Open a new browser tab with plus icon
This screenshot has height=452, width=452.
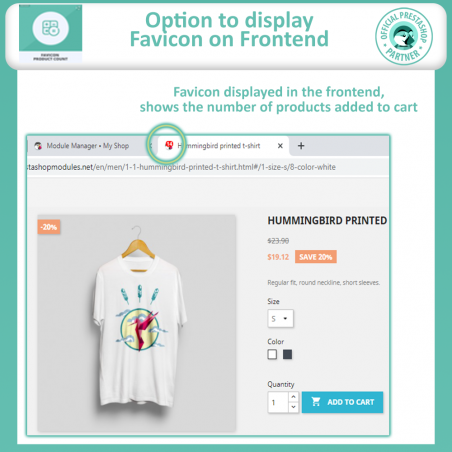tap(301, 146)
